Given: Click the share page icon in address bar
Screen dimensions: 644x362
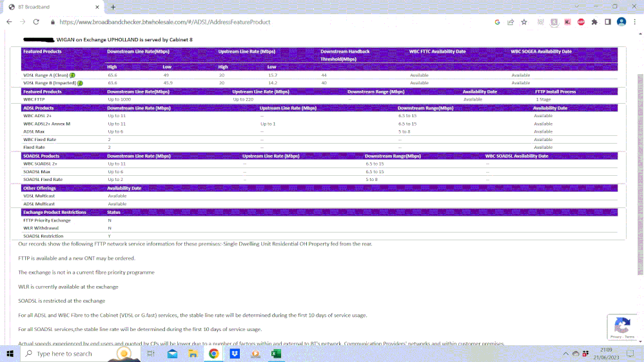Looking at the screenshot, I should click(511, 22).
